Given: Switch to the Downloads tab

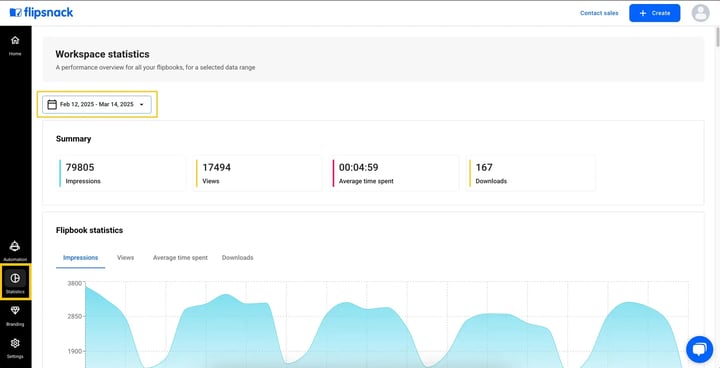Looking at the screenshot, I should 237,258.
